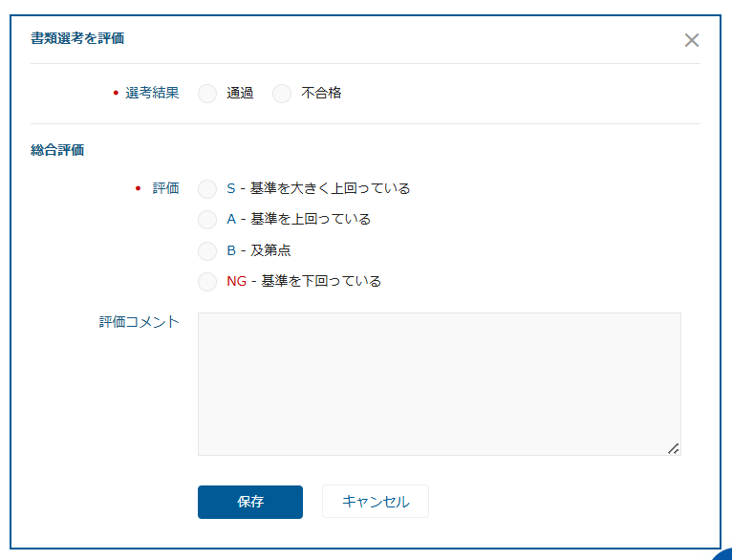Screen dimensions: 732x560
Task: Click the comment box resize handle
Action: pos(674,448)
